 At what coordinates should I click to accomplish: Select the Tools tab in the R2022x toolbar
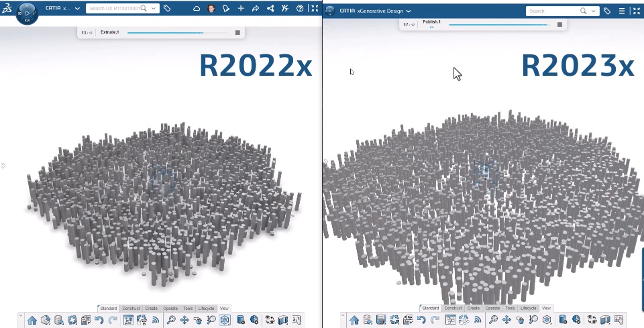188,309
